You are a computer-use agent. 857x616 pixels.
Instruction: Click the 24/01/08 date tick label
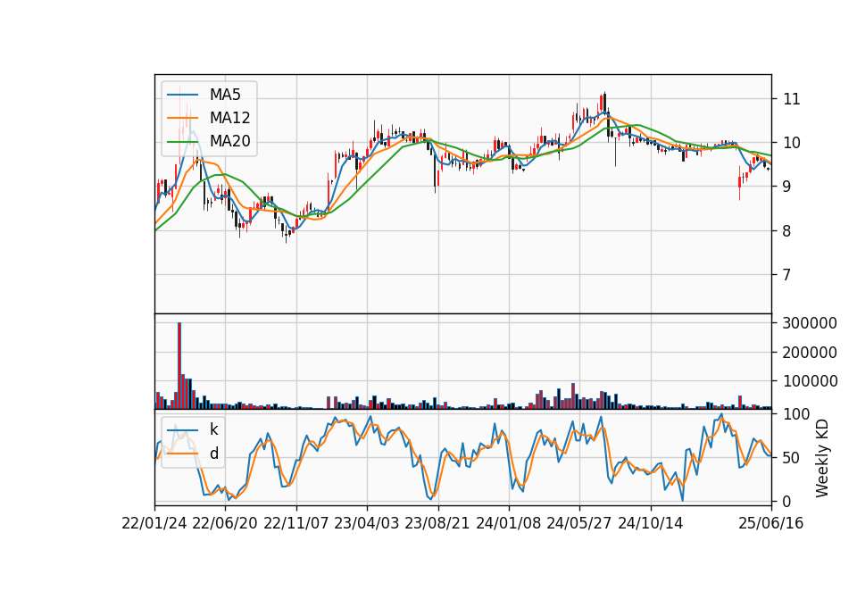pos(508,523)
